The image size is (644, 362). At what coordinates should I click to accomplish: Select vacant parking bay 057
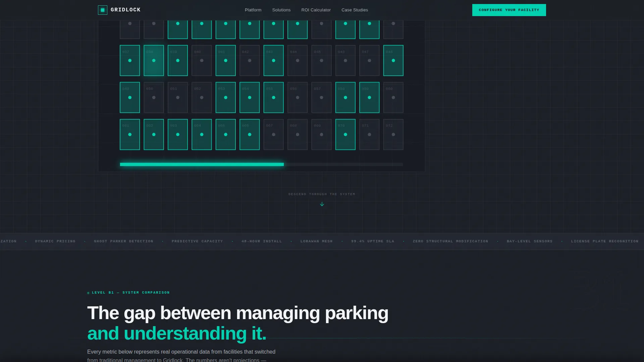click(x=321, y=98)
